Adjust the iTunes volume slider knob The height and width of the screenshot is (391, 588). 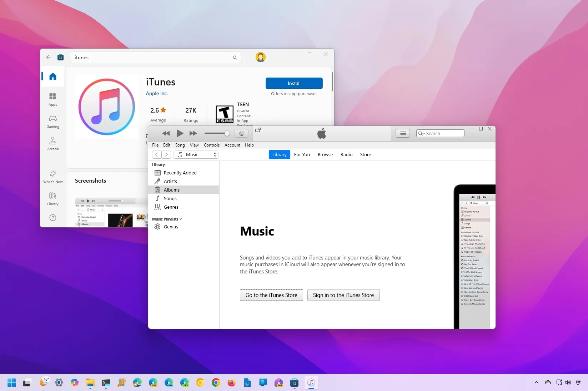[227, 133]
